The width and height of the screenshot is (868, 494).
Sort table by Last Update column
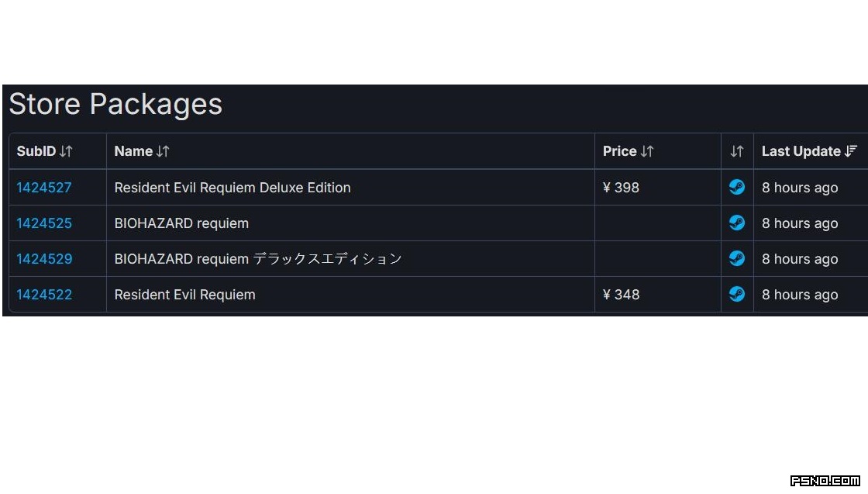click(x=809, y=151)
